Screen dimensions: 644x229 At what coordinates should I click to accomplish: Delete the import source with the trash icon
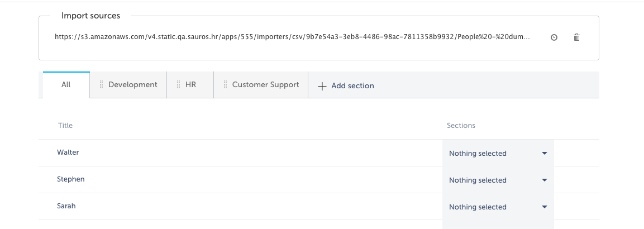tap(576, 37)
